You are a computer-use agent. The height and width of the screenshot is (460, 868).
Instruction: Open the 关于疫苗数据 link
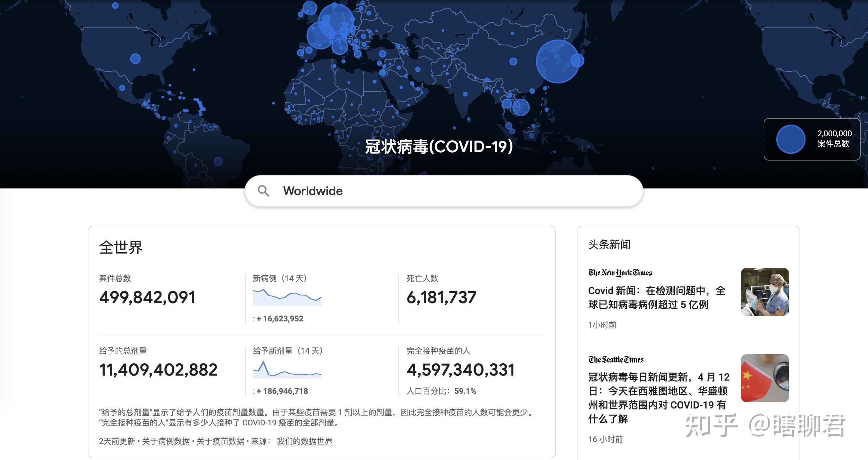pyautogui.click(x=220, y=441)
